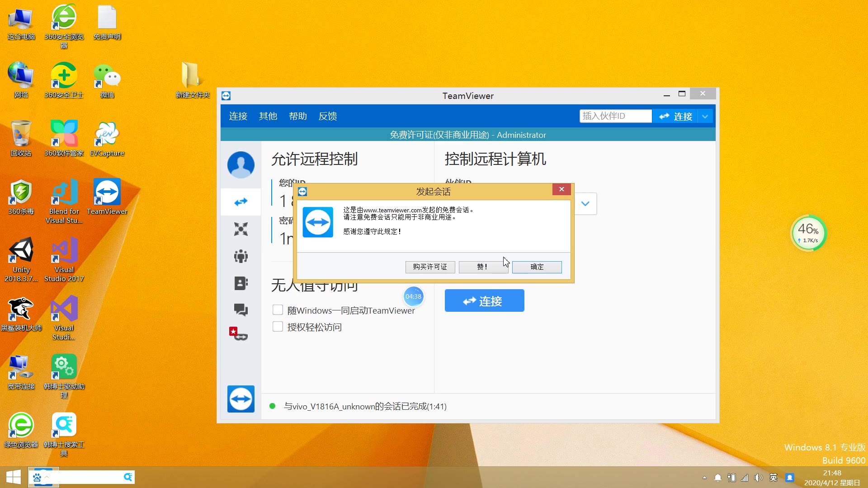Open the Remote Management expand-arrows sidebar icon

[x=241, y=229]
